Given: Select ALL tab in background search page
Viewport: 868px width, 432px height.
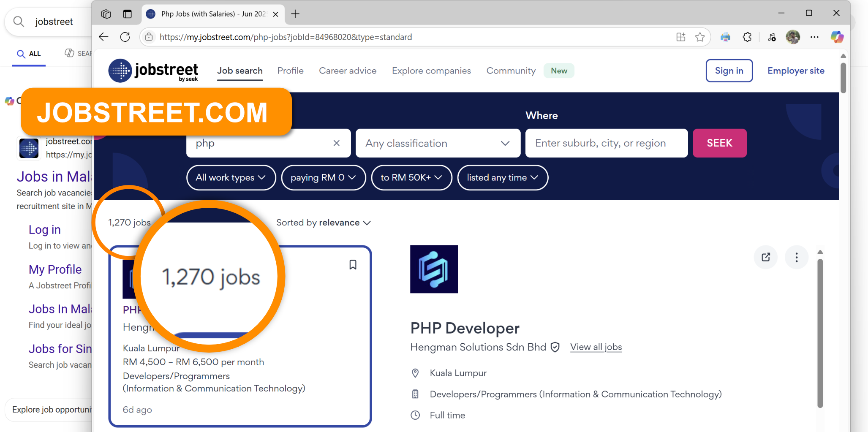Looking at the screenshot, I should tap(29, 54).
